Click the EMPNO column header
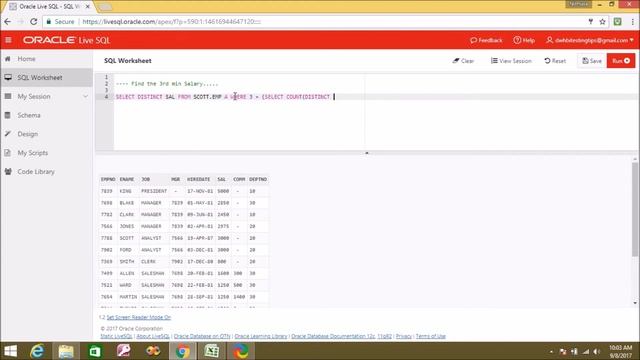The image size is (640, 360). [x=108, y=179]
